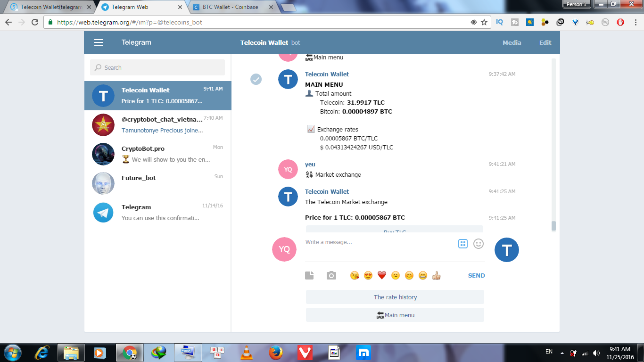Click the red stop-hand adblock icon
The width and height of the screenshot is (644, 362).
(620, 22)
